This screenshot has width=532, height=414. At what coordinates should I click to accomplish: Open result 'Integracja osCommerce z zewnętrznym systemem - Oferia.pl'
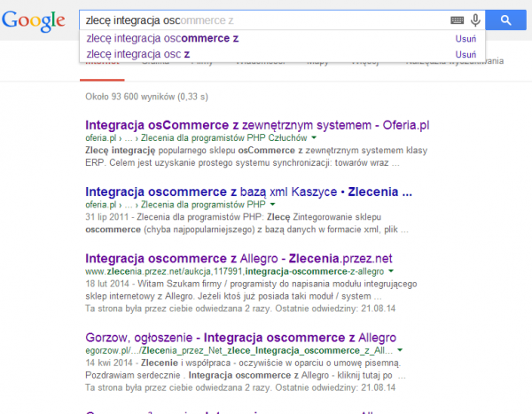click(257, 125)
